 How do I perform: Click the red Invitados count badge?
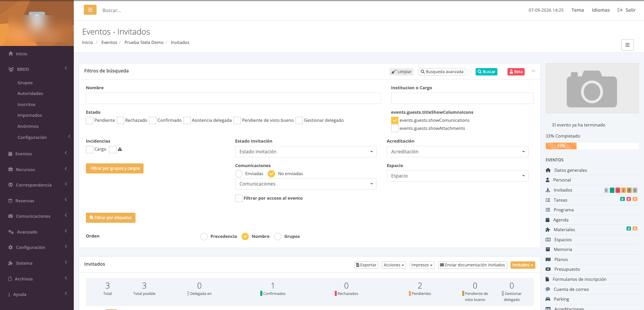point(618,190)
